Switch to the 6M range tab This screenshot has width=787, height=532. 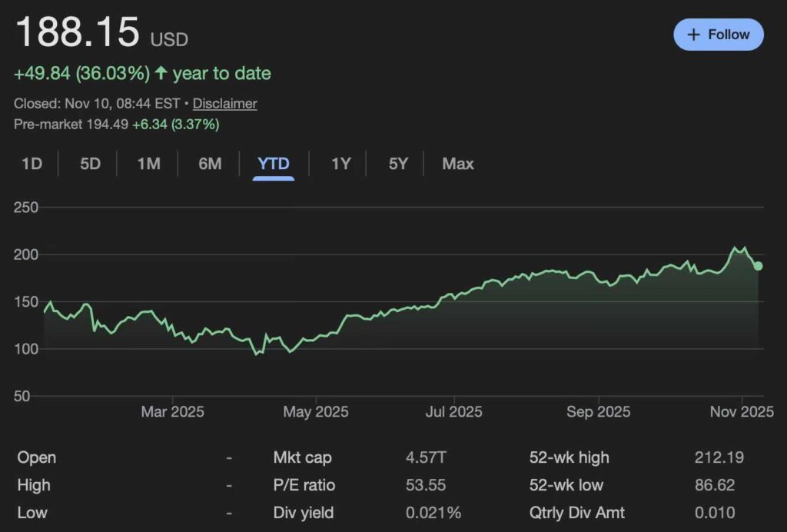pyautogui.click(x=210, y=164)
